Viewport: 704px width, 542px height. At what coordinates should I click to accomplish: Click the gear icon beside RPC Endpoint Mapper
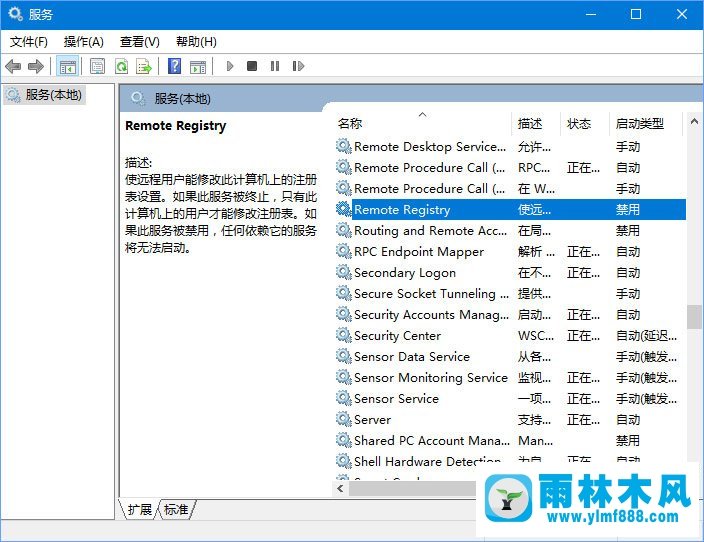point(343,251)
